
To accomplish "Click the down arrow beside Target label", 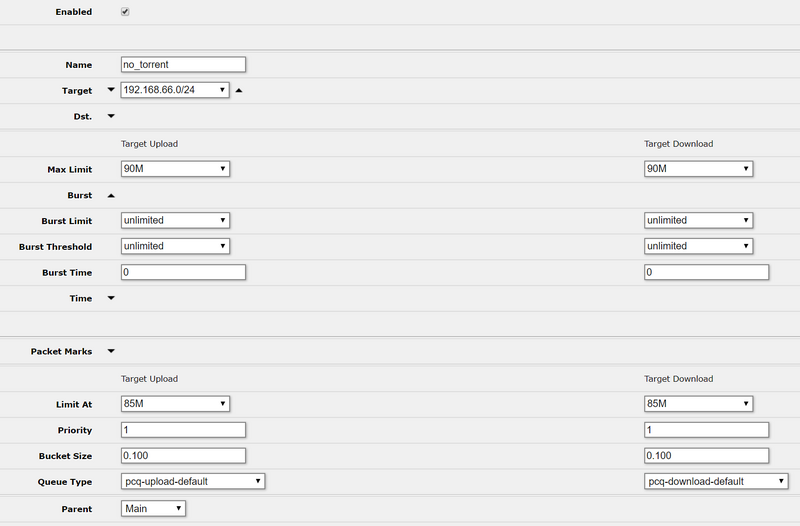I will pyautogui.click(x=111, y=90).
